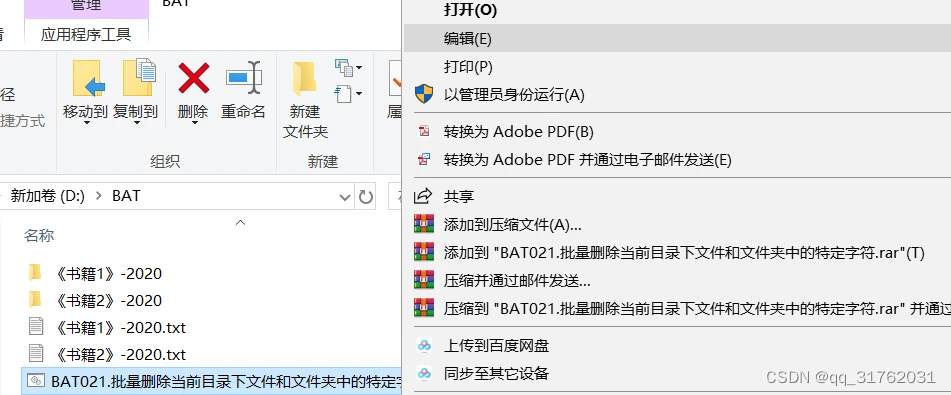Click the refresh icon beside address bar
This screenshot has width=951, height=395.
[x=366, y=197]
